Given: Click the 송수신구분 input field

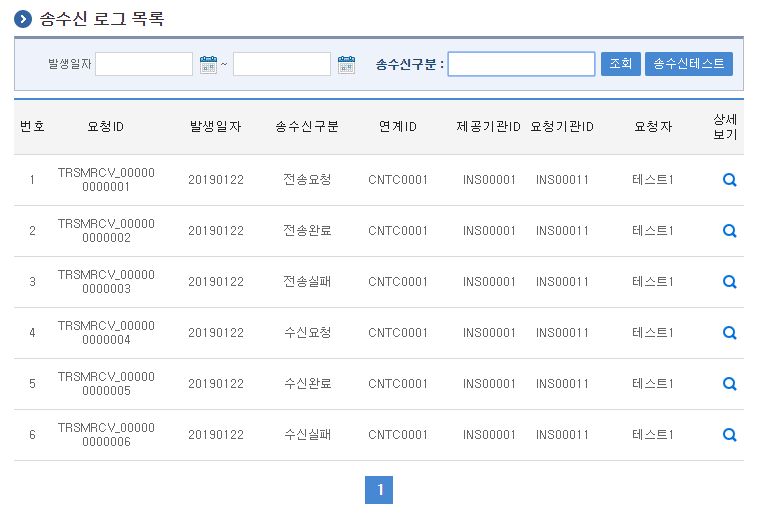Looking at the screenshot, I should tap(521, 64).
